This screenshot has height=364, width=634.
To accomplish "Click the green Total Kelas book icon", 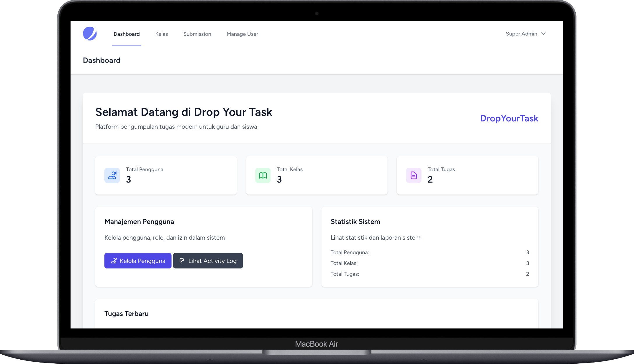I will click(263, 175).
